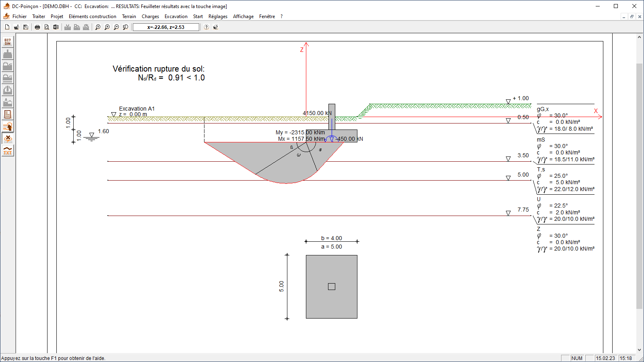Open the Réglages menu
The width and height of the screenshot is (644, 362).
[x=218, y=16]
